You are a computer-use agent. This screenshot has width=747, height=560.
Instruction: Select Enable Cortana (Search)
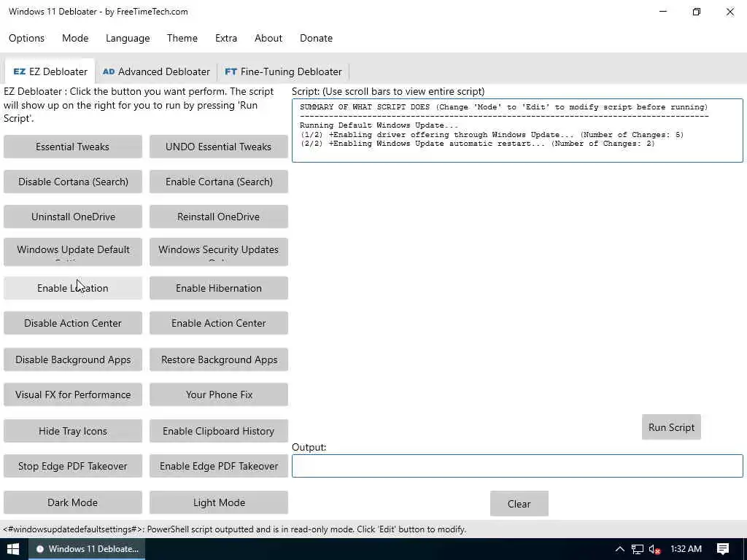219,182
